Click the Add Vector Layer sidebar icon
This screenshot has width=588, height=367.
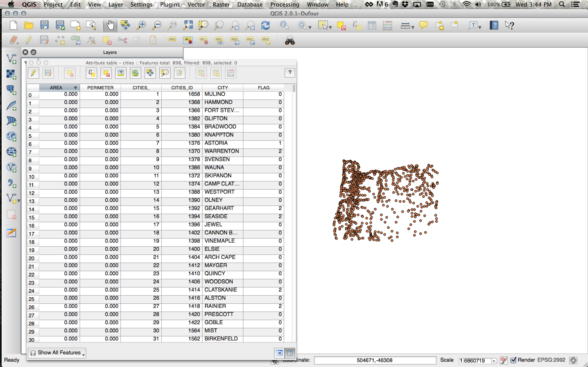[x=11, y=59]
